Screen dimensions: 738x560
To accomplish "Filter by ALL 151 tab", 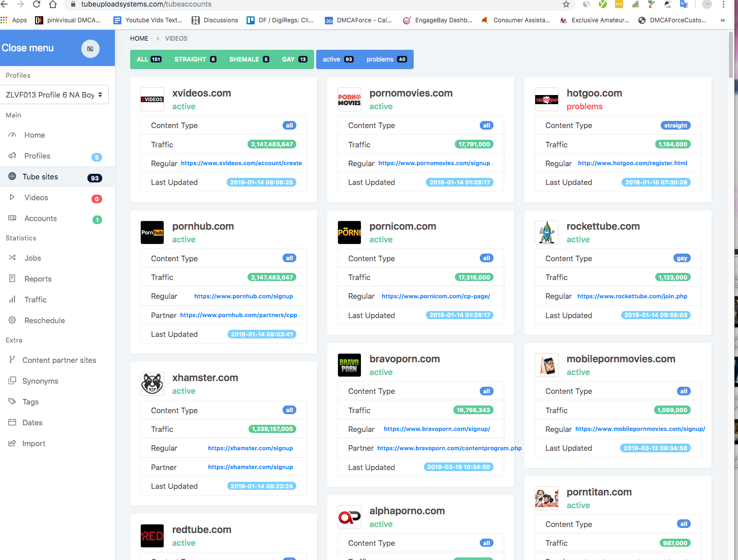I will 149,59.
